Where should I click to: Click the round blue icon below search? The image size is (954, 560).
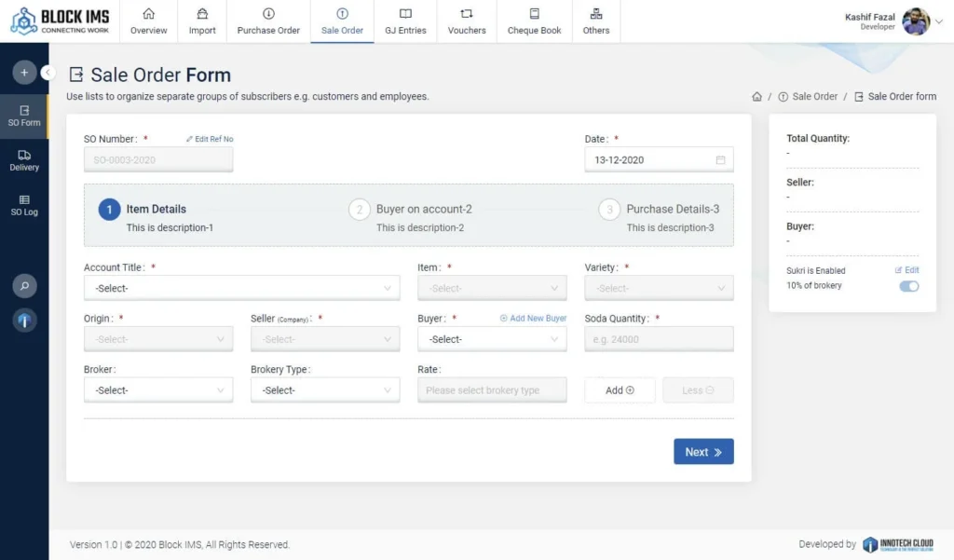[24, 321]
